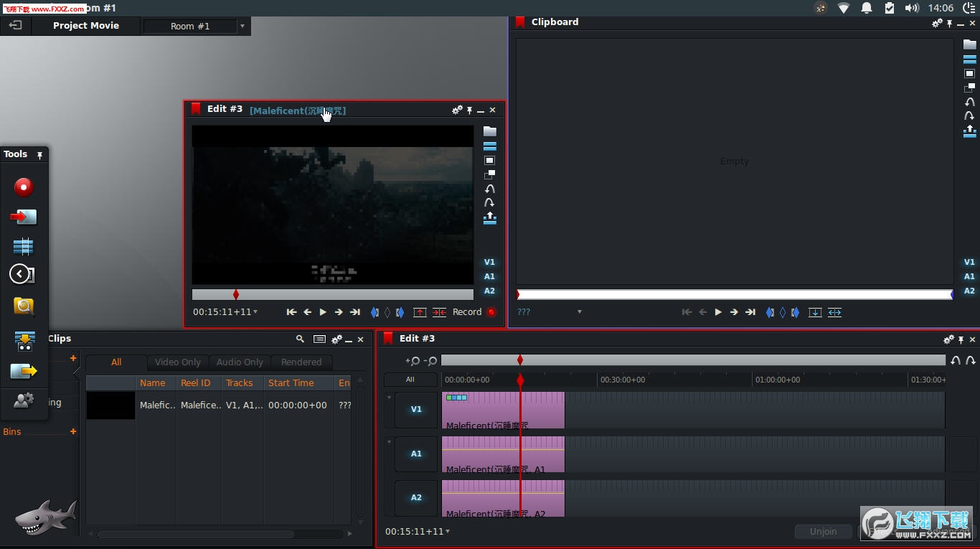Pin the Tools panel
980x549 pixels.
39,155
